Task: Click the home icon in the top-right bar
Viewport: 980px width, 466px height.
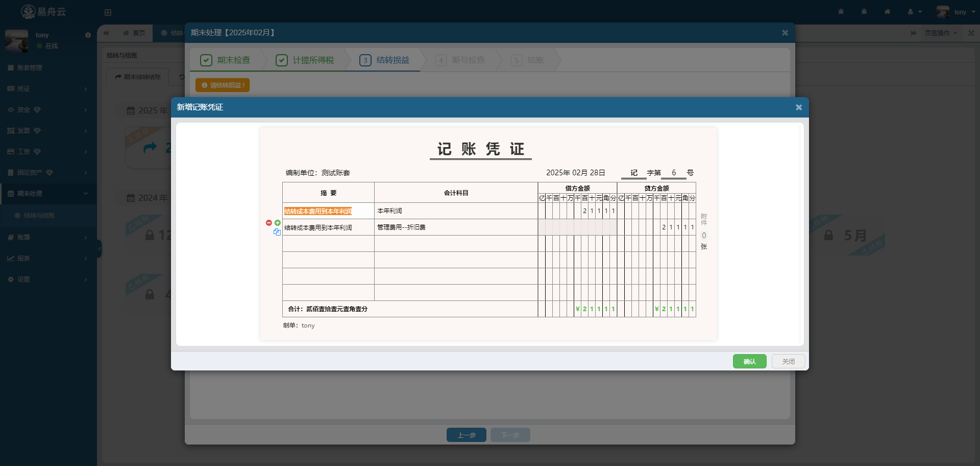Action: [887, 12]
